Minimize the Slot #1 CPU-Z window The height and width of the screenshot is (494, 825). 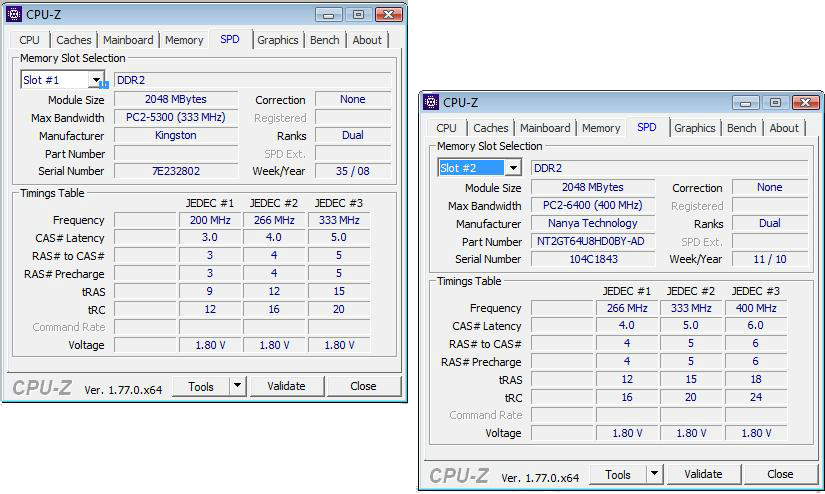[x=329, y=15]
